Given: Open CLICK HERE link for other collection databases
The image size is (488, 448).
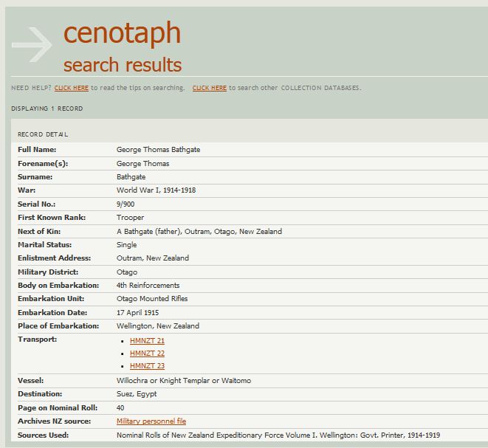Looking at the screenshot, I should click(x=209, y=88).
